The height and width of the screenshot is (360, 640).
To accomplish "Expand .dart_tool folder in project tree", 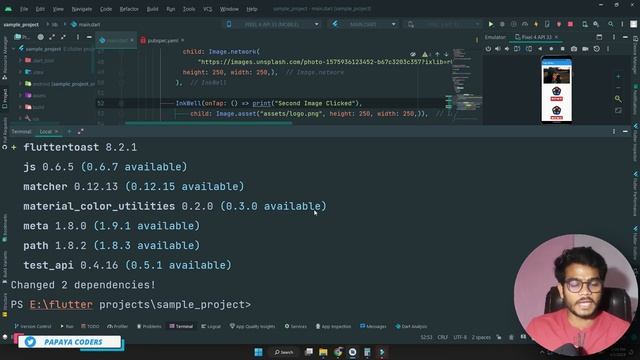I will pos(20,60).
